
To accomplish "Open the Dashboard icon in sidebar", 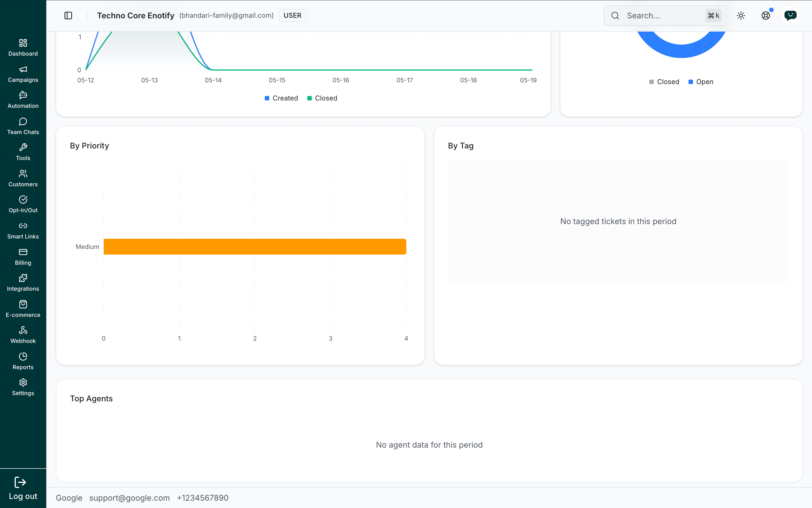I will pos(23,43).
